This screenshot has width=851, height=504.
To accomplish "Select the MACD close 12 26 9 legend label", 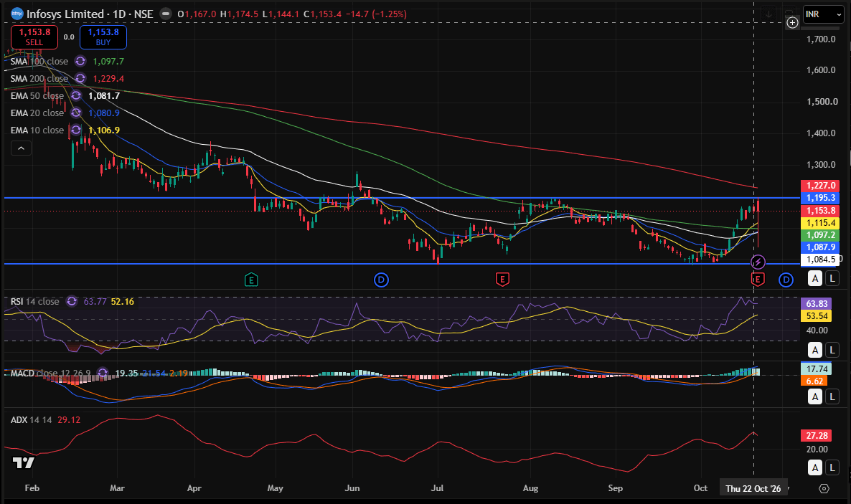I will pyautogui.click(x=50, y=373).
